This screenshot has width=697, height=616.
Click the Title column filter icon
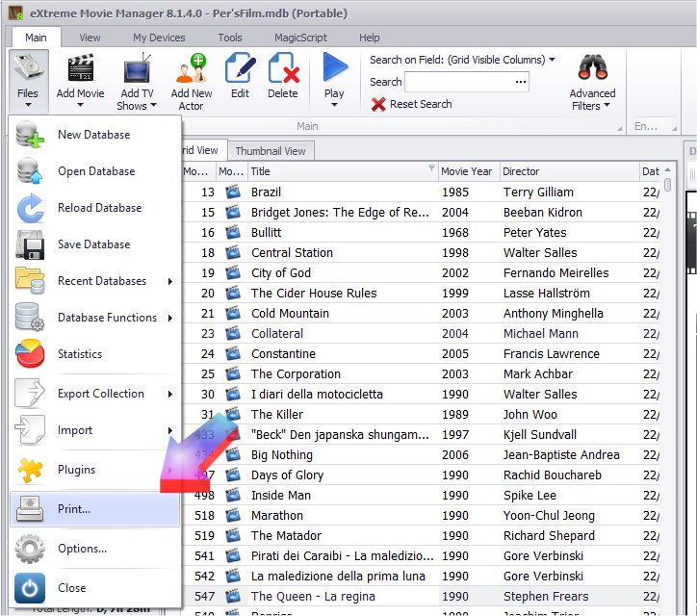[x=431, y=168]
